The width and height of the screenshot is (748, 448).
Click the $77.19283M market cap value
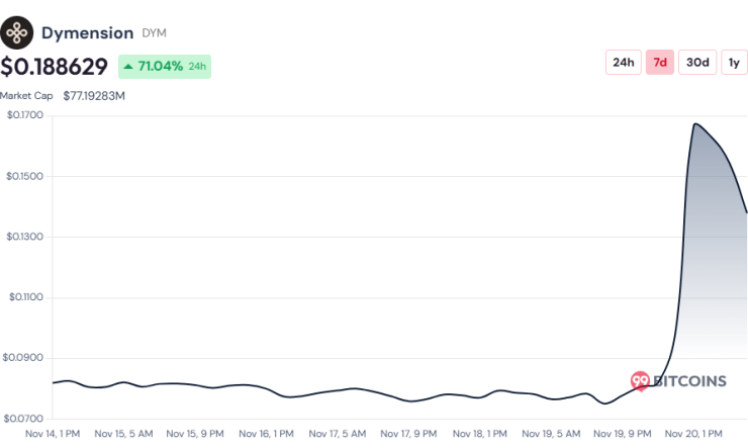pyautogui.click(x=94, y=96)
